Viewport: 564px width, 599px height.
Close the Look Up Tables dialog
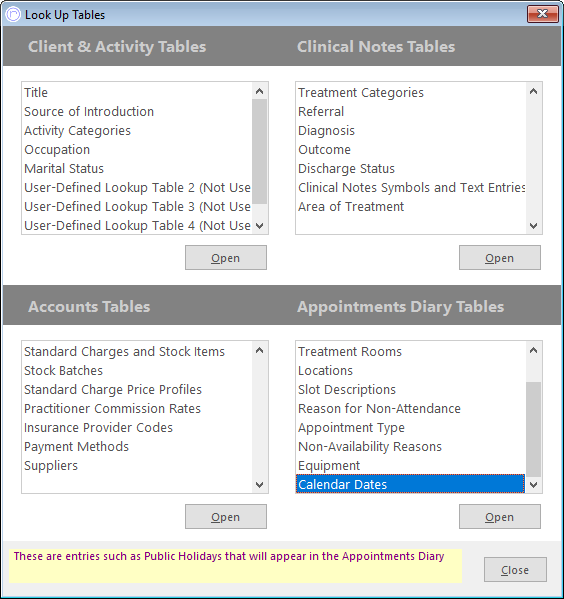coord(515,570)
